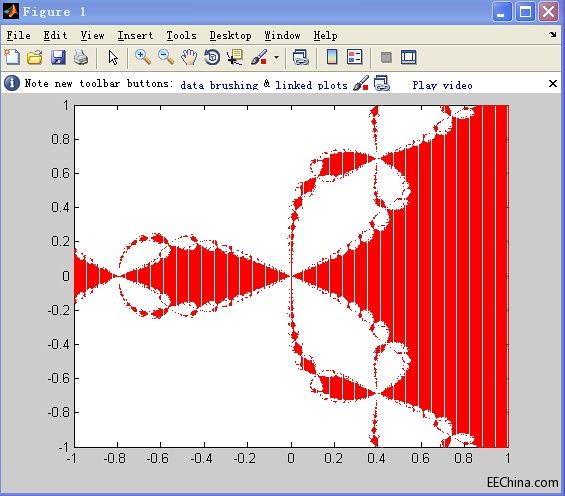
Task: Click the 'Play video' link
Action: (442, 85)
